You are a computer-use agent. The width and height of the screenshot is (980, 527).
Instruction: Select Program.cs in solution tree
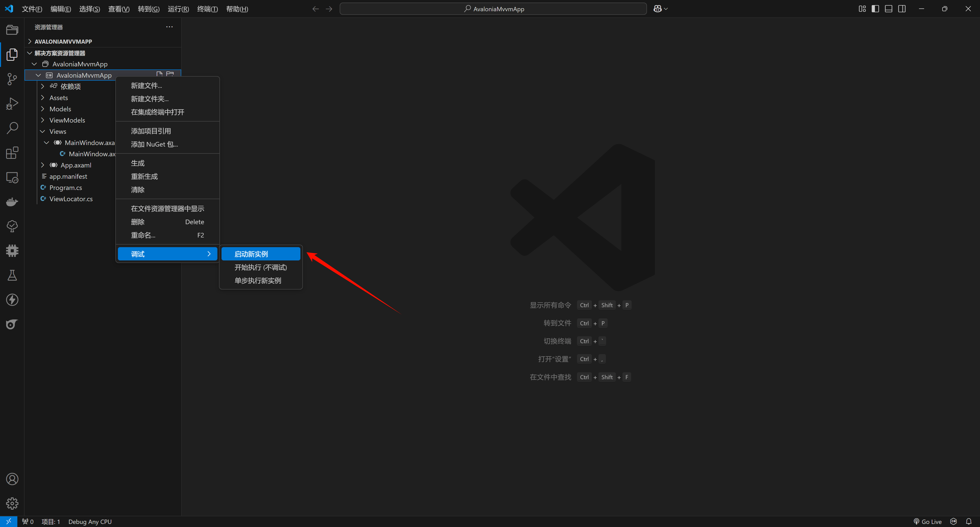click(x=65, y=188)
